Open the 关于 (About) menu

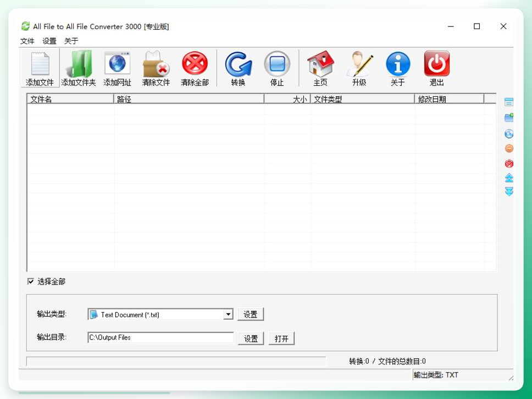point(71,41)
